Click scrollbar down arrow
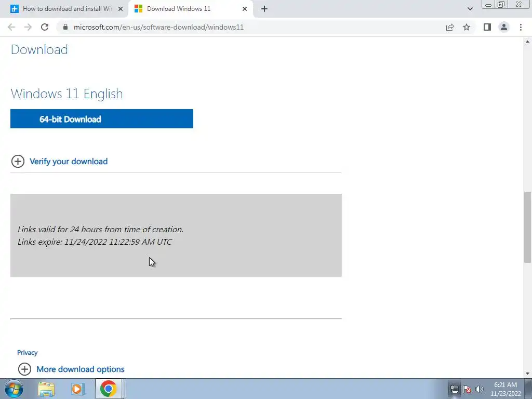The width and height of the screenshot is (532, 399). (x=528, y=374)
